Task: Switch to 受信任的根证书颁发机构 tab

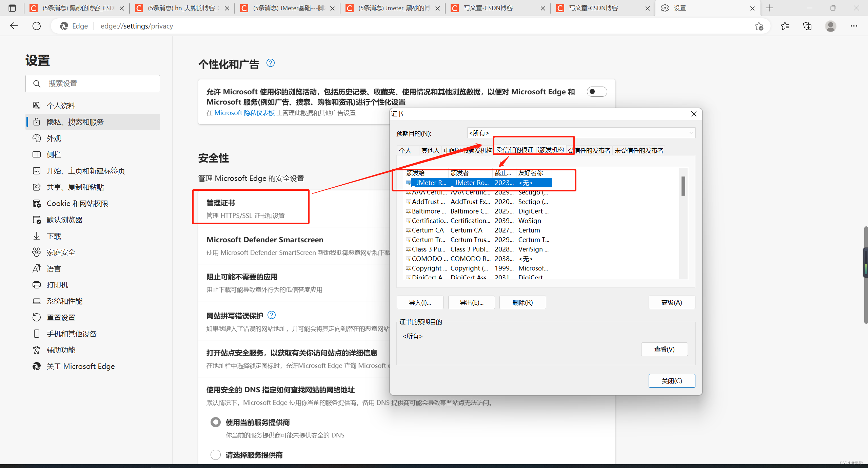Action: [530, 150]
